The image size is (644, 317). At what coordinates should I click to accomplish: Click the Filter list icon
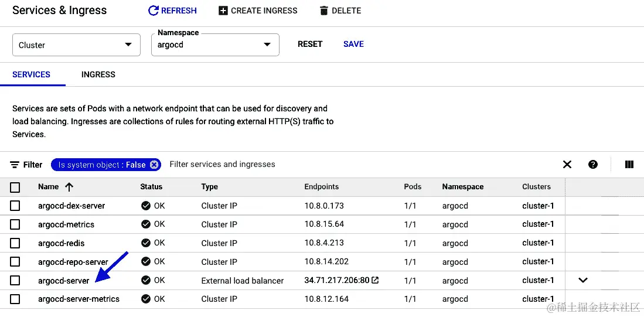(15, 165)
